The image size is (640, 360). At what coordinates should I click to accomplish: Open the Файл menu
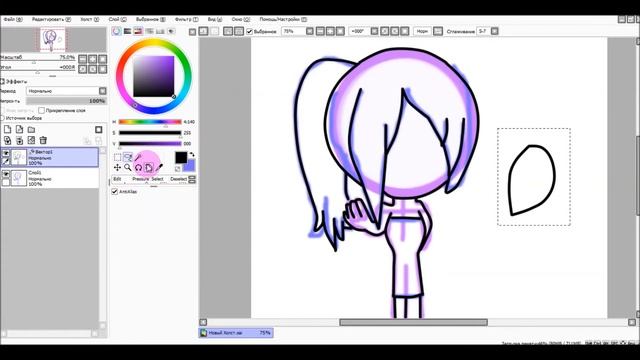(x=13, y=19)
